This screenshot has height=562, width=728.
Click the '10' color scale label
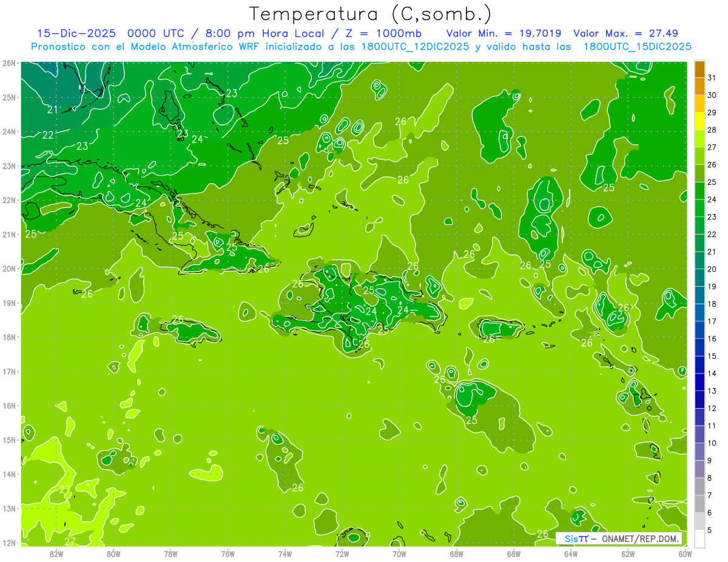pyautogui.click(x=712, y=443)
